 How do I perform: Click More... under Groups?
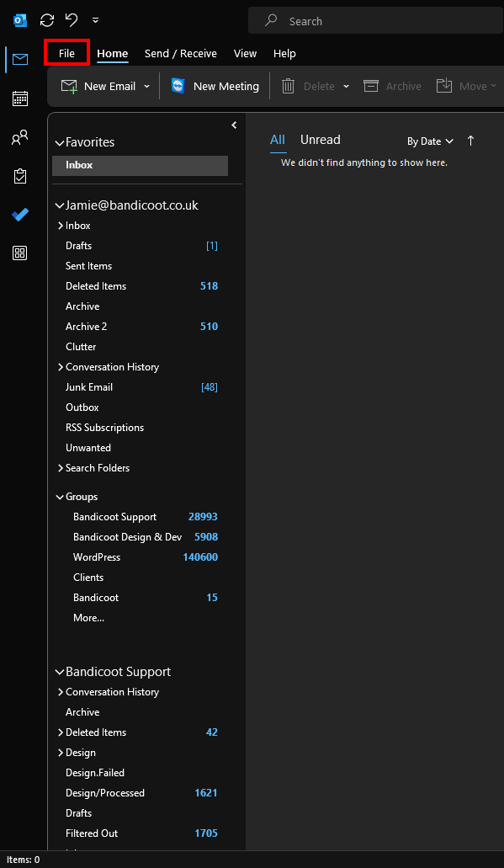tap(88, 618)
